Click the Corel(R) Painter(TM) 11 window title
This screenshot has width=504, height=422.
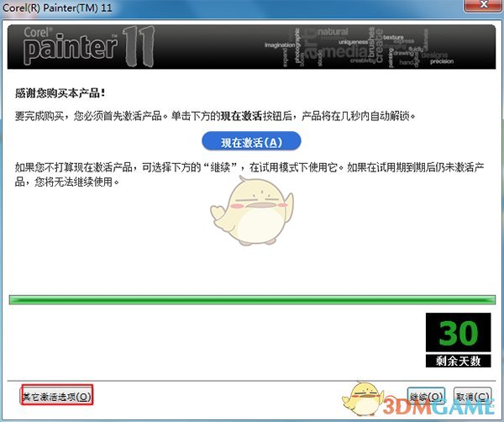[57, 8]
